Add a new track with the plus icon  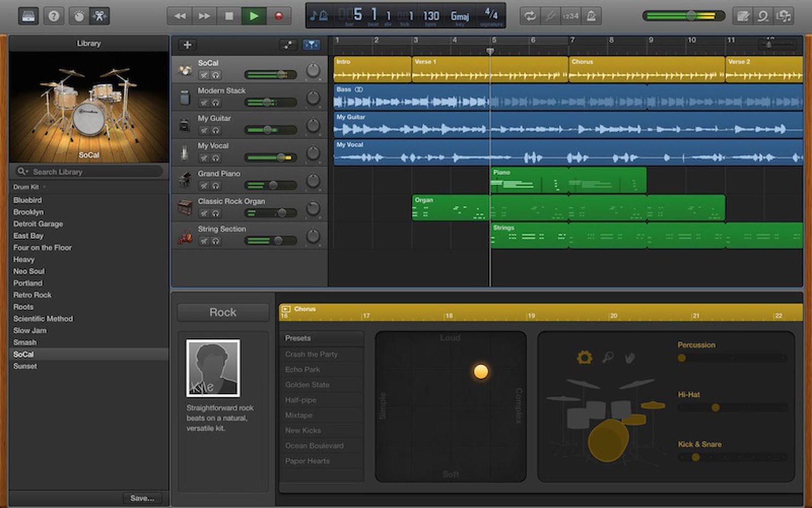[x=187, y=45]
